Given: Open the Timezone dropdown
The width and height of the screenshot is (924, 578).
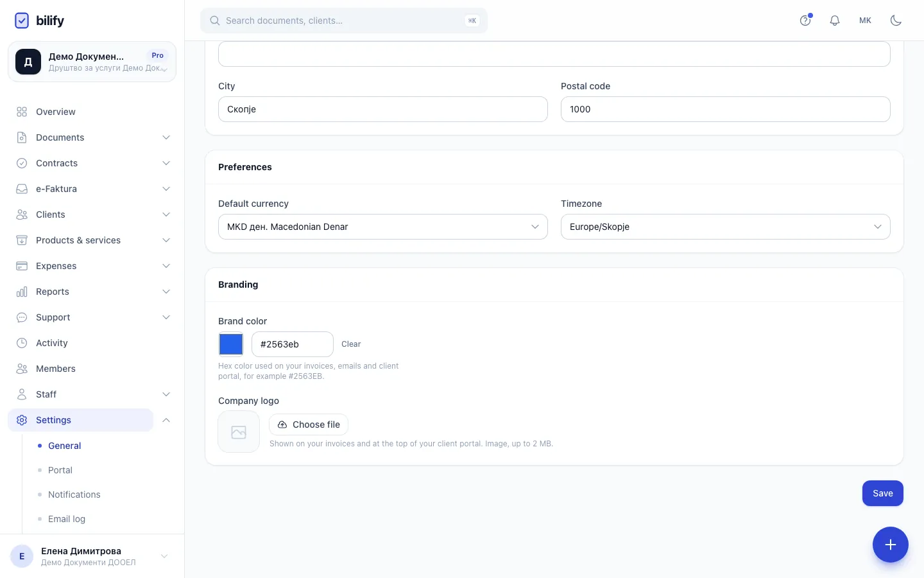Looking at the screenshot, I should (x=726, y=227).
